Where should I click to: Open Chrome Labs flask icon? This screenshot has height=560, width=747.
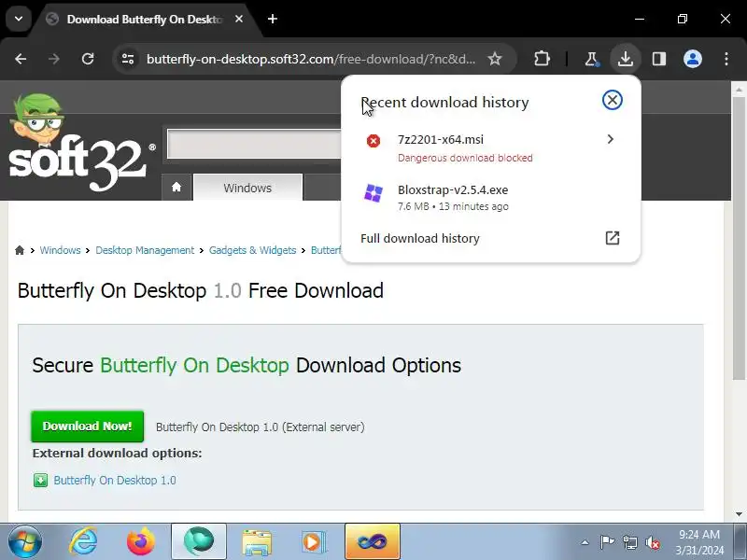pyautogui.click(x=591, y=59)
